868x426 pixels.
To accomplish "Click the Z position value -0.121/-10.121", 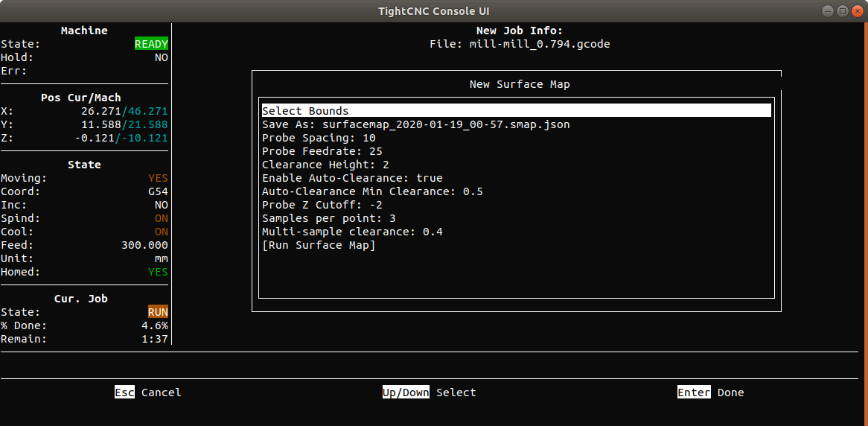I will tap(121, 138).
